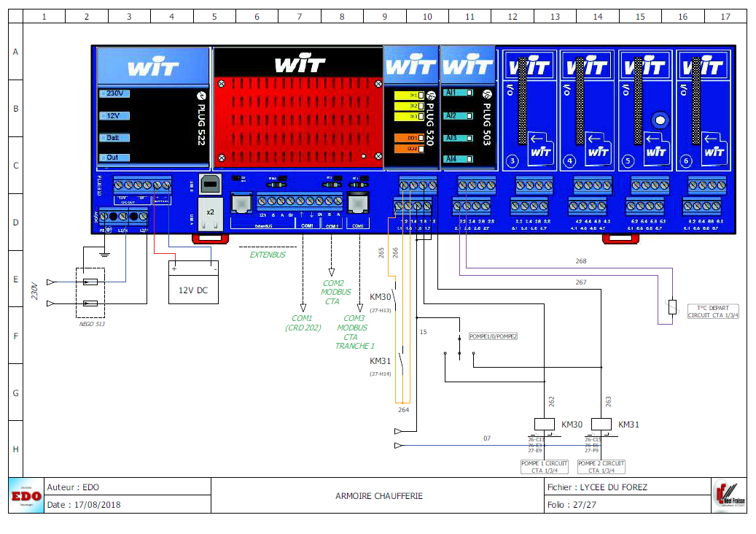This screenshot has height=534, width=756.
Task: Select the ground symbol below the power terminal
Action: 104,254
